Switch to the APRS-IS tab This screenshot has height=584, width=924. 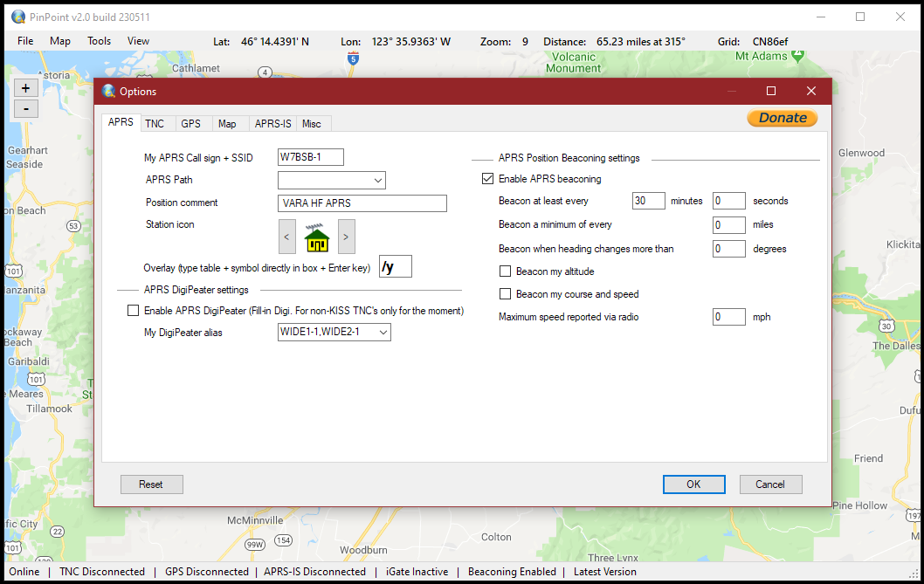coord(272,123)
